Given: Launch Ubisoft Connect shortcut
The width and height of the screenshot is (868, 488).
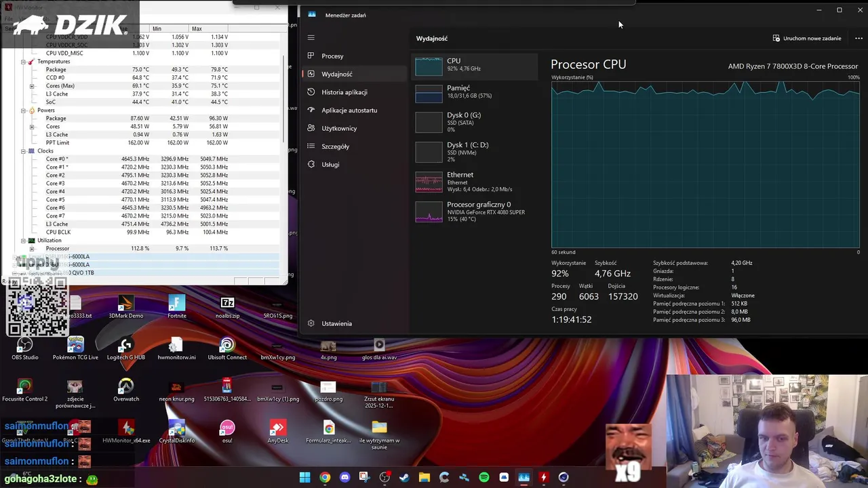Looking at the screenshot, I should 227,349.
